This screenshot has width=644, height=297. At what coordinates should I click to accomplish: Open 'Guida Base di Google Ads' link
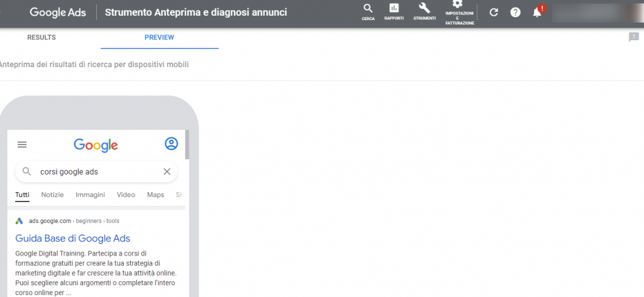click(73, 238)
